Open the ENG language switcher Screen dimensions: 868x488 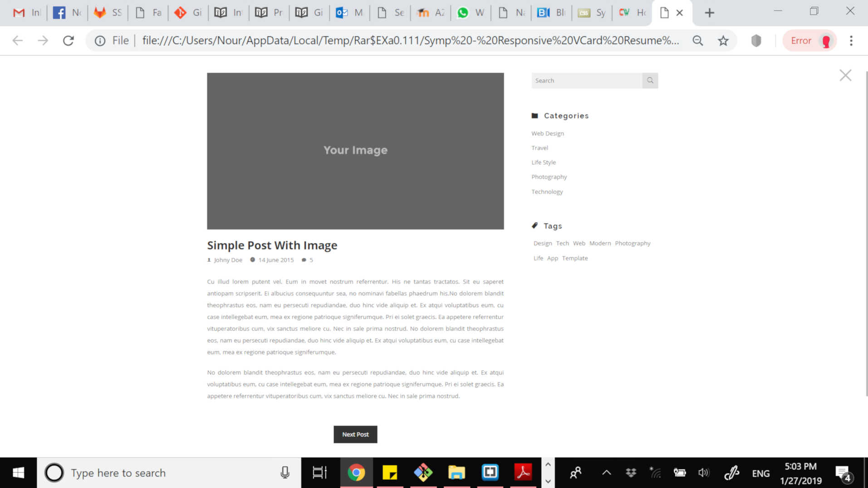[760, 473]
